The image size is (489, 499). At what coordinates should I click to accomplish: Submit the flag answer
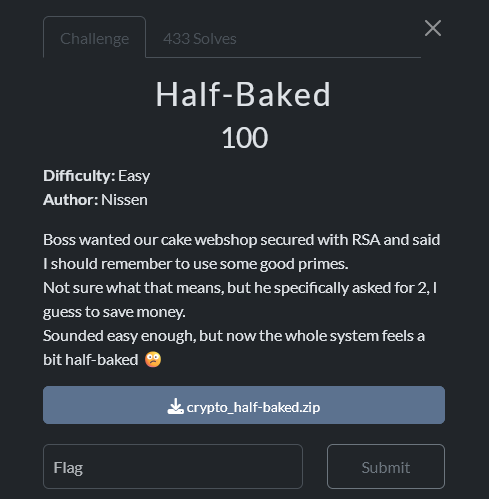pos(386,466)
